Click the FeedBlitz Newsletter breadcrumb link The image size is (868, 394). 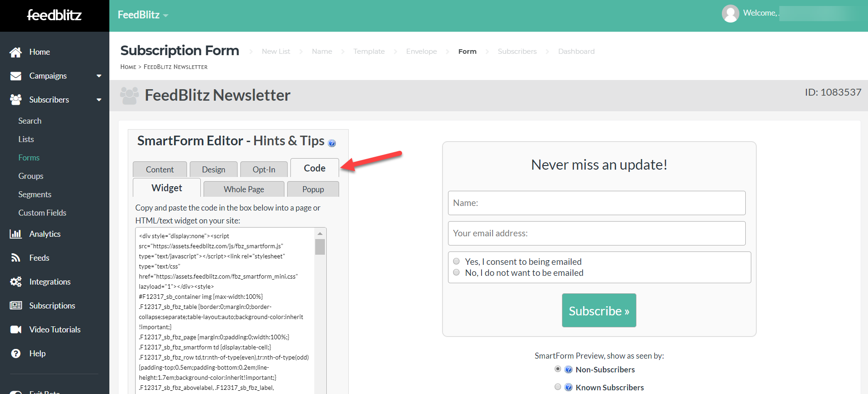point(176,67)
